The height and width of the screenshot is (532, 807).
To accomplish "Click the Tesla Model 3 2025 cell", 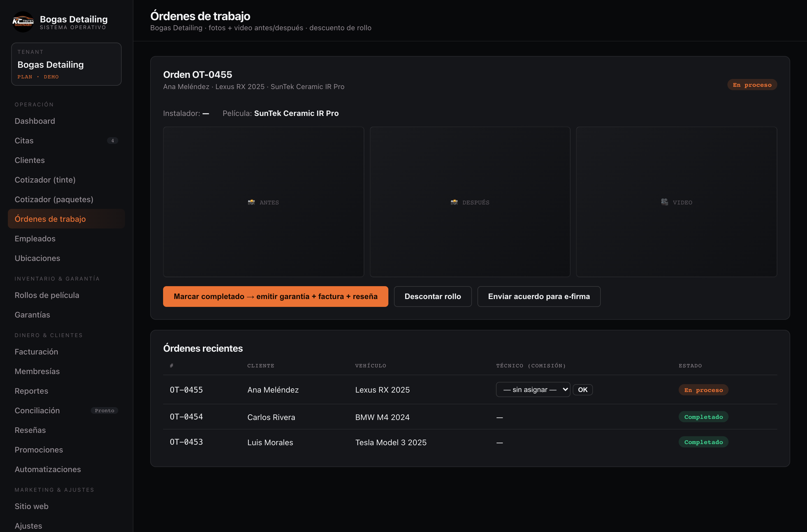I will pyautogui.click(x=391, y=442).
